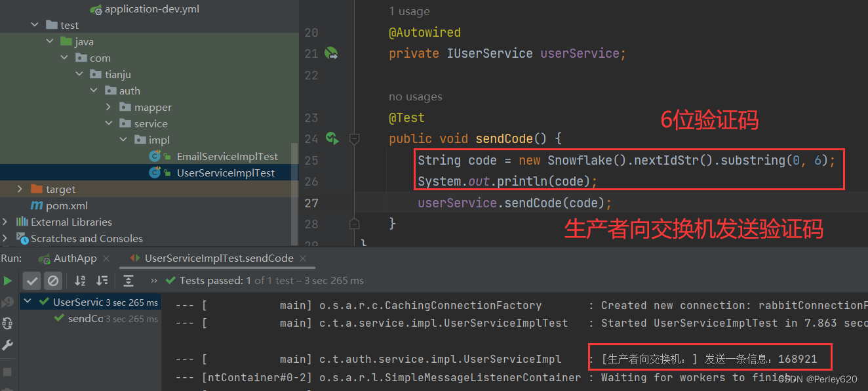Open the wrench settings icon in Run panel

(x=8, y=344)
